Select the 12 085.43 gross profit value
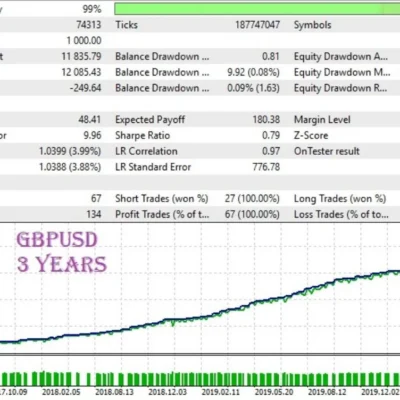 [x=81, y=72]
